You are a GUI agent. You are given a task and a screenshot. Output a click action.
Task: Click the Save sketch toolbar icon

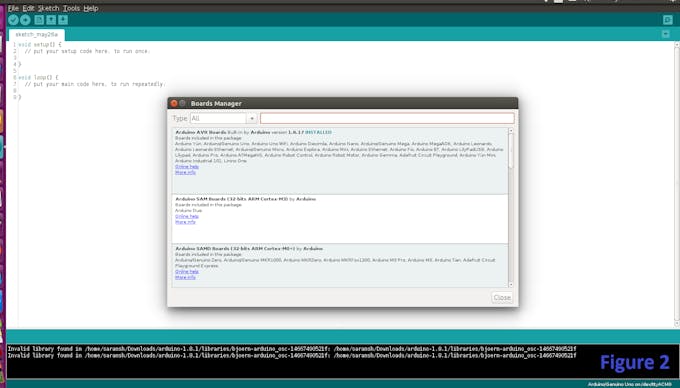pos(63,20)
